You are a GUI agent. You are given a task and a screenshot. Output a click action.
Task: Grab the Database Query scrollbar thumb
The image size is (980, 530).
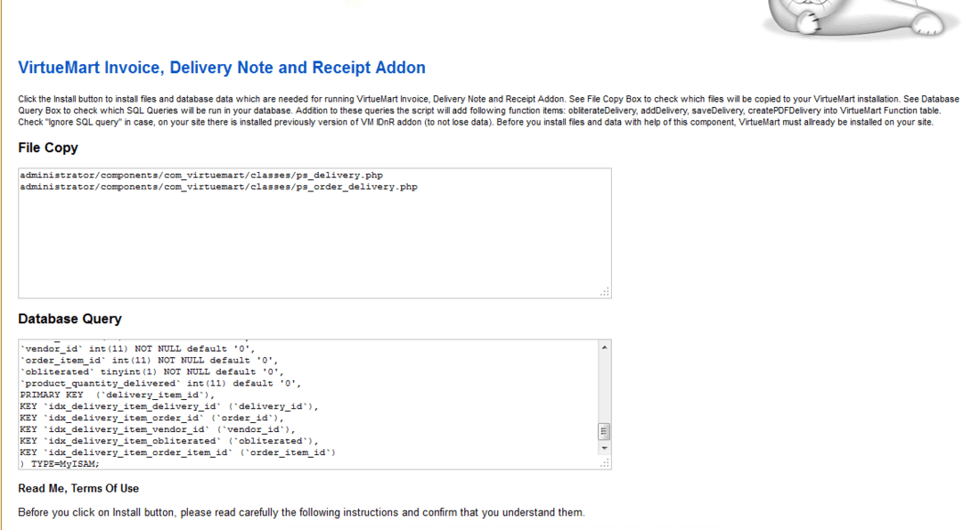click(604, 431)
